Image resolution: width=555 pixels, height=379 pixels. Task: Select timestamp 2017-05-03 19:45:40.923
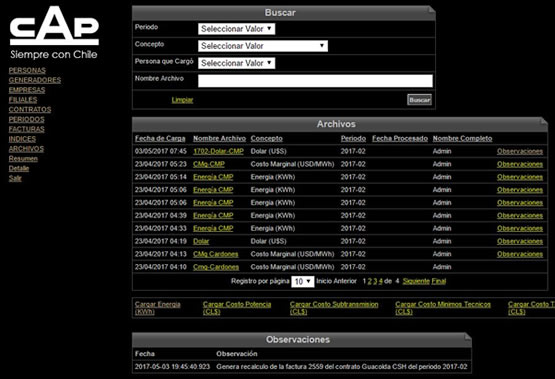coord(172,367)
